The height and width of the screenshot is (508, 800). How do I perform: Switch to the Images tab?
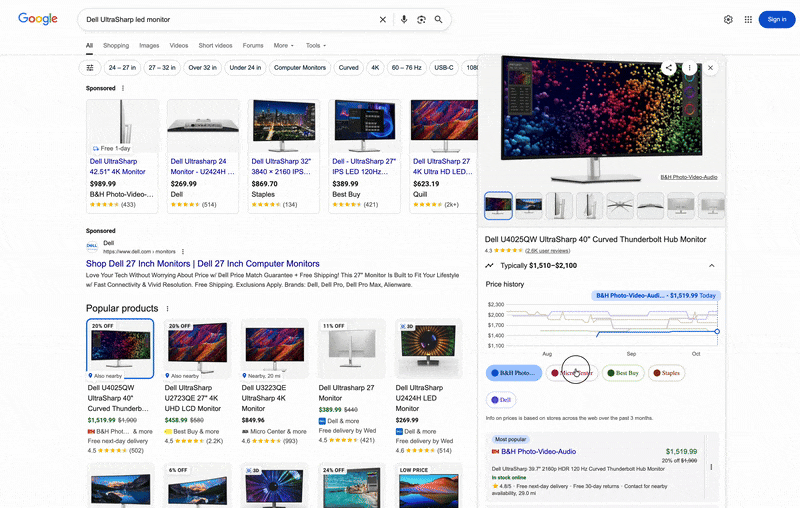coord(149,45)
